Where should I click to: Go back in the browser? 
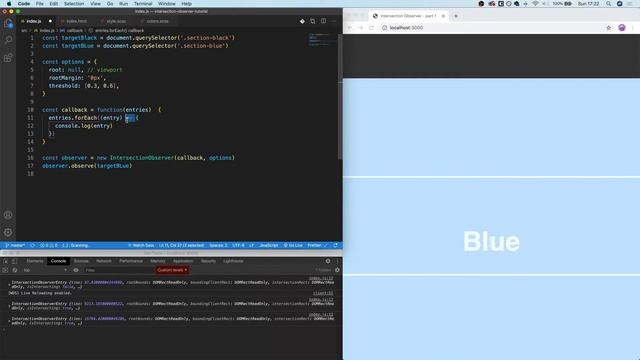click(350, 28)
